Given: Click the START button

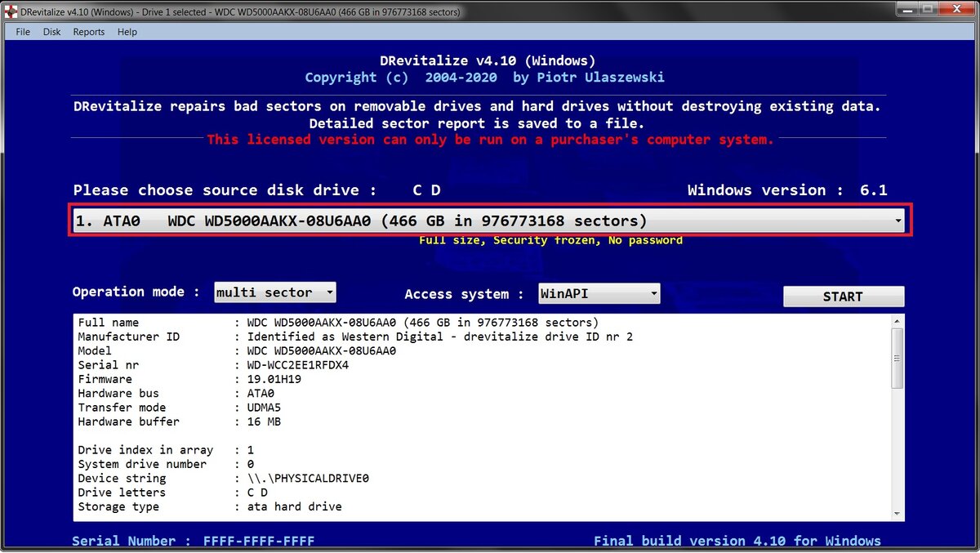Looking at the screenshot, I should [x=844, y=297].
